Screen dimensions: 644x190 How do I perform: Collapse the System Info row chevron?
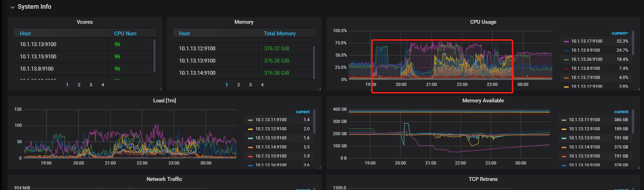(13, 7)
